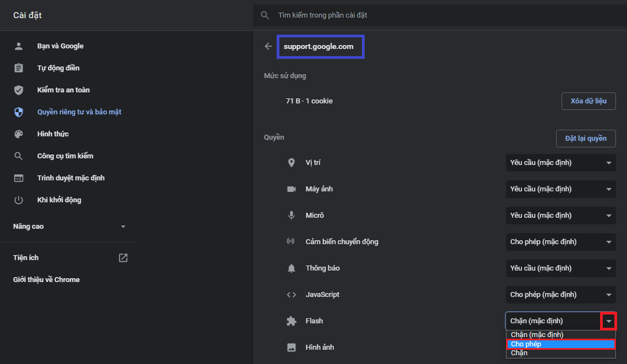Open the Thông báo permission dropdown
The image size is (627, 364).
pos(560,268)
